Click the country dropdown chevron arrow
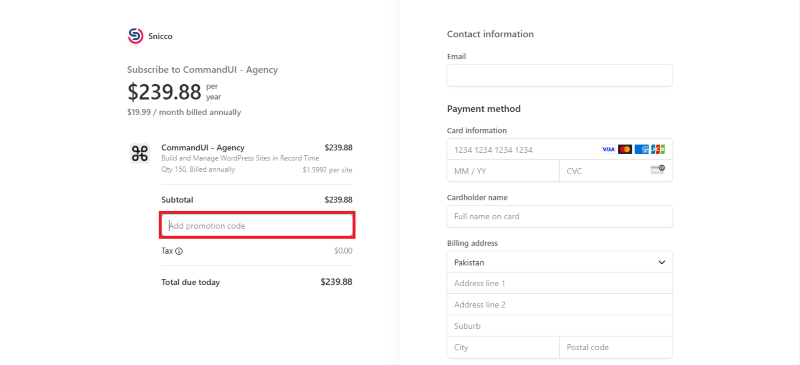Viewport: 800px width, 365px height. [662, 262]
